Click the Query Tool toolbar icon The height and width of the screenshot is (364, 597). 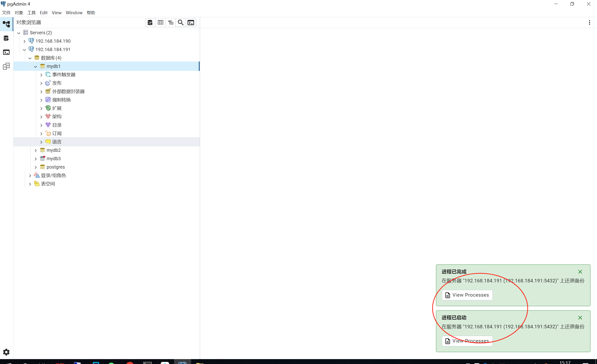pos(150,23)
